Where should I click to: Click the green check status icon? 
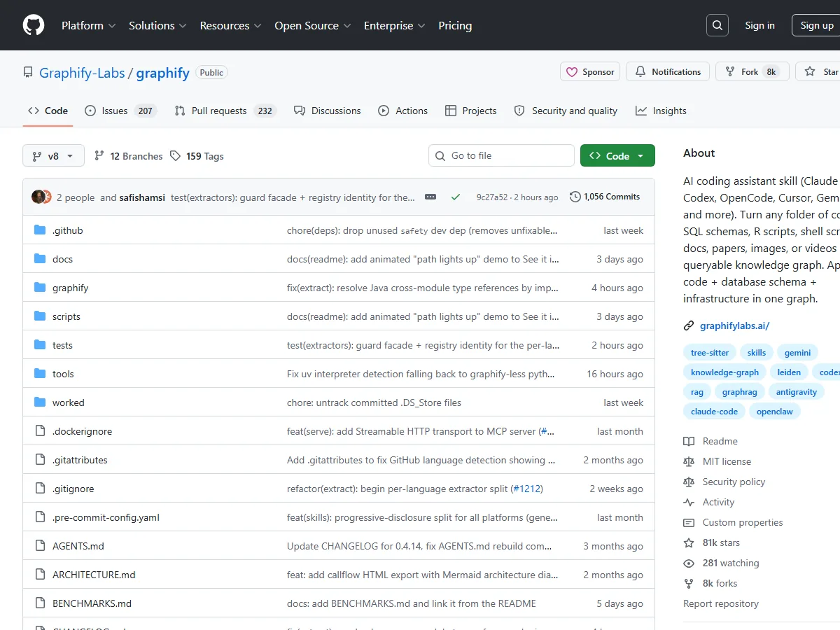456,197
